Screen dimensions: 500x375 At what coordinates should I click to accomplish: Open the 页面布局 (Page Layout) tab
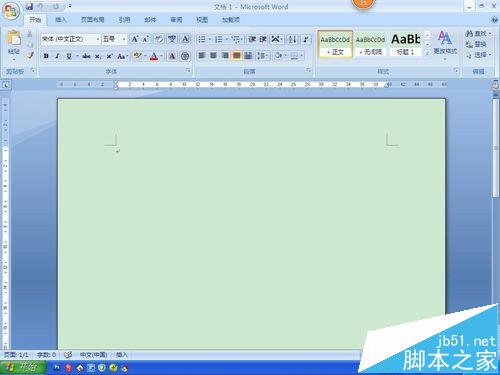(x=93, y=20)
